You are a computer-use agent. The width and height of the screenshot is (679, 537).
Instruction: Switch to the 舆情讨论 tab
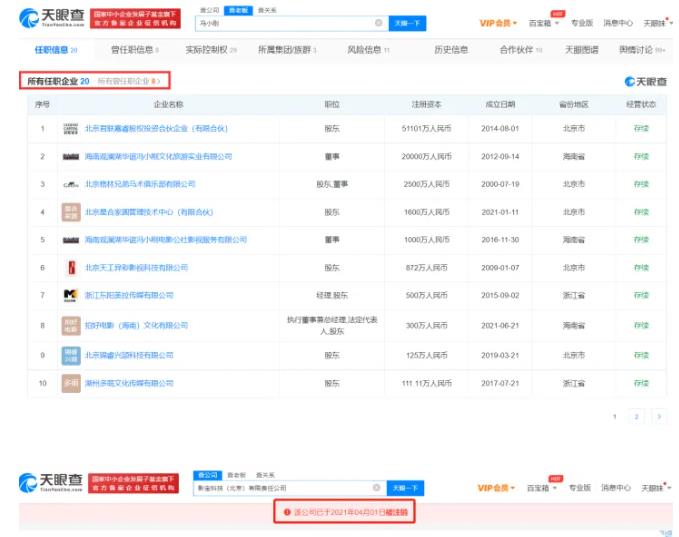642,50
